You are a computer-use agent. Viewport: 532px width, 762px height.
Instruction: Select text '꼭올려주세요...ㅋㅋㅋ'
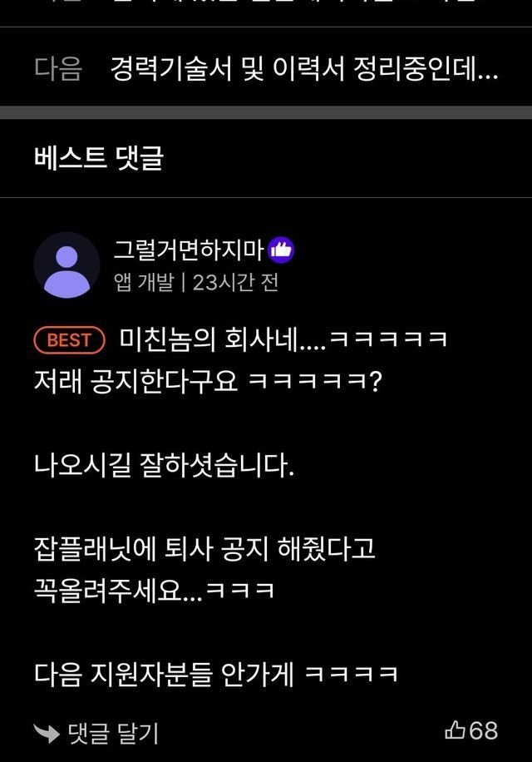(154, 591)
